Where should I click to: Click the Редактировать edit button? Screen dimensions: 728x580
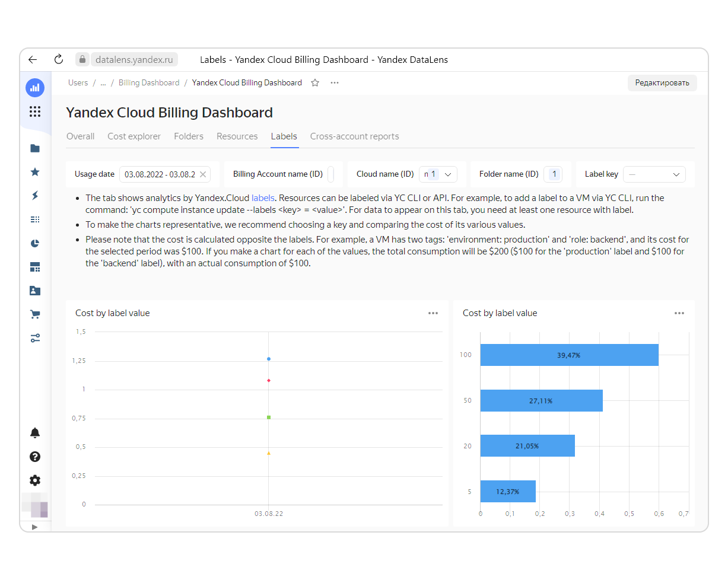662,83
